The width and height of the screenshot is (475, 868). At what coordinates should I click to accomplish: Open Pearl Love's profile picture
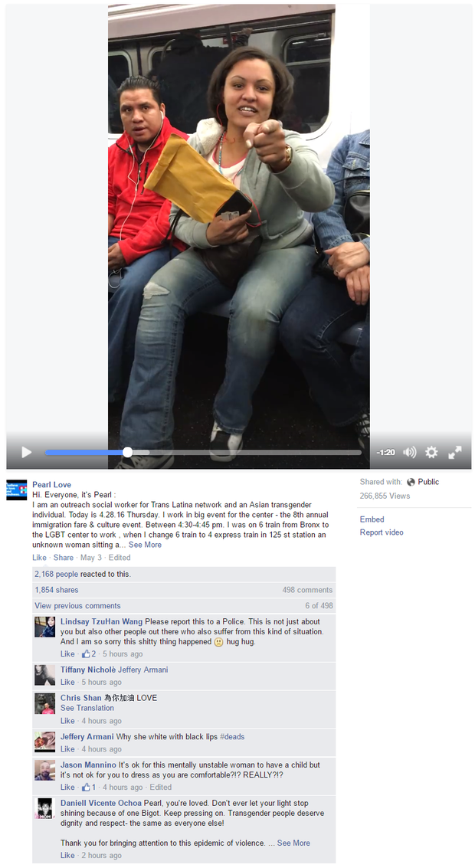[17, 490]
